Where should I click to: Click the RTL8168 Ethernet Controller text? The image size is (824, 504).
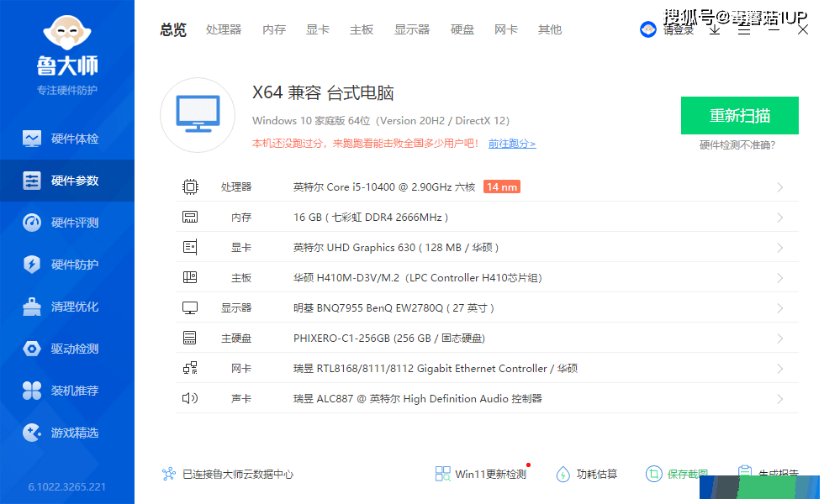[x=436, y=369]
